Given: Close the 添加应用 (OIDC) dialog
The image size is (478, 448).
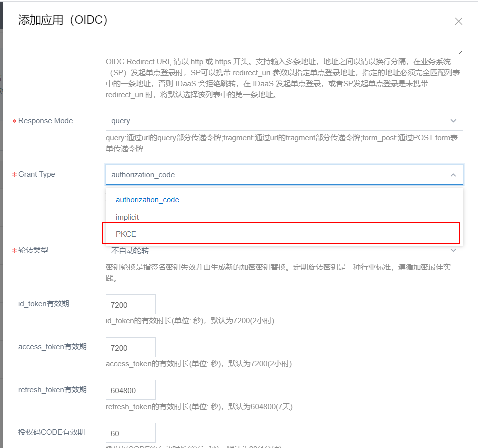Looking at the screenshot, I should point(458,21).
